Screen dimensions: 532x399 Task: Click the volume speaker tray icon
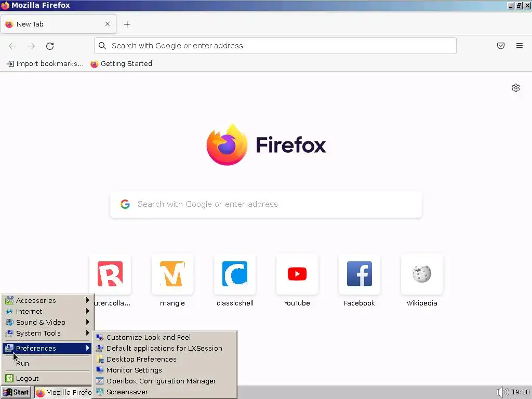click(x=502, y=392)
